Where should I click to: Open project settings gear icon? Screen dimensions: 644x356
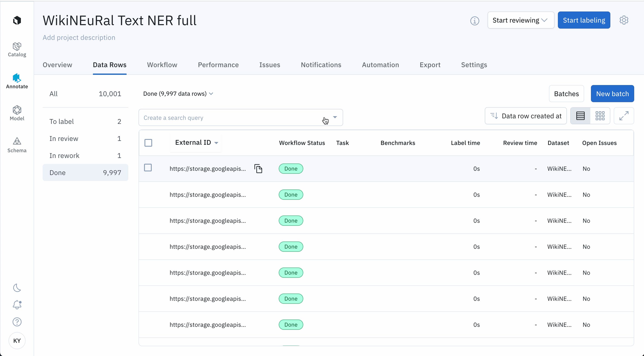pos(624,20)
